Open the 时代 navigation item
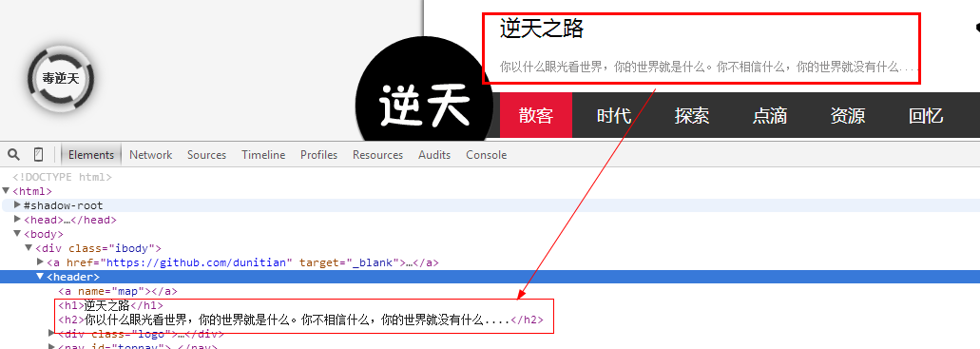Viewport: 980px width, 349px height. pos(614,115)
